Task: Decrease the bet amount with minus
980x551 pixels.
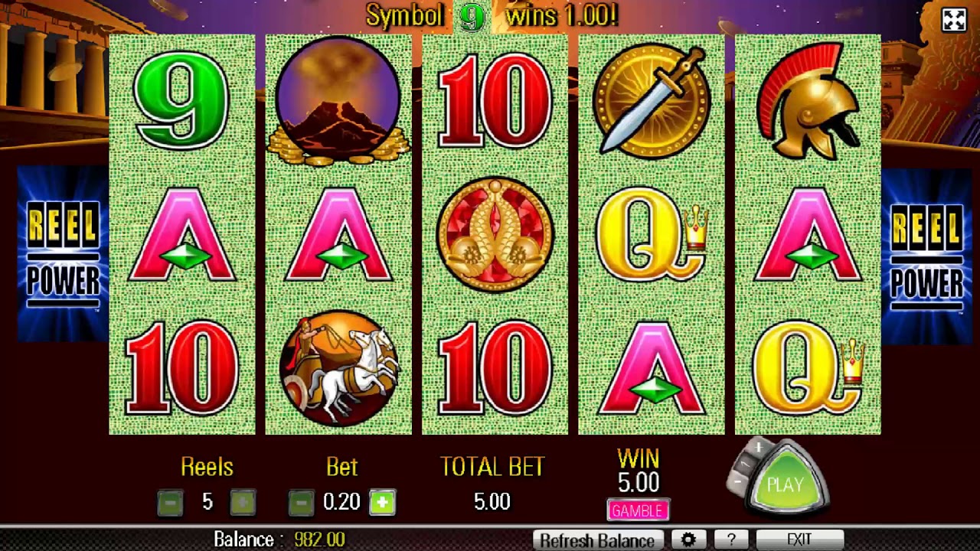Action: point(301,502)
